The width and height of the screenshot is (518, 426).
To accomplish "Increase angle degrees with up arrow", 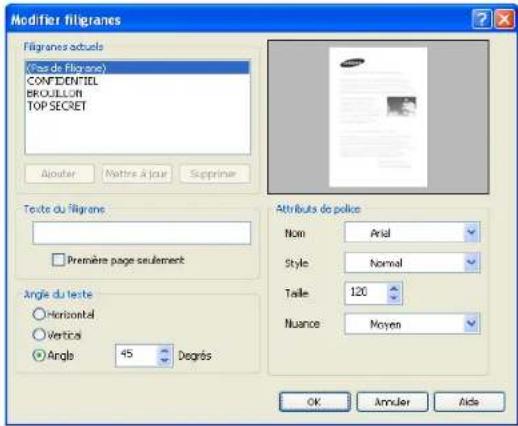I will pyautogui.click(x=165, y=352).
